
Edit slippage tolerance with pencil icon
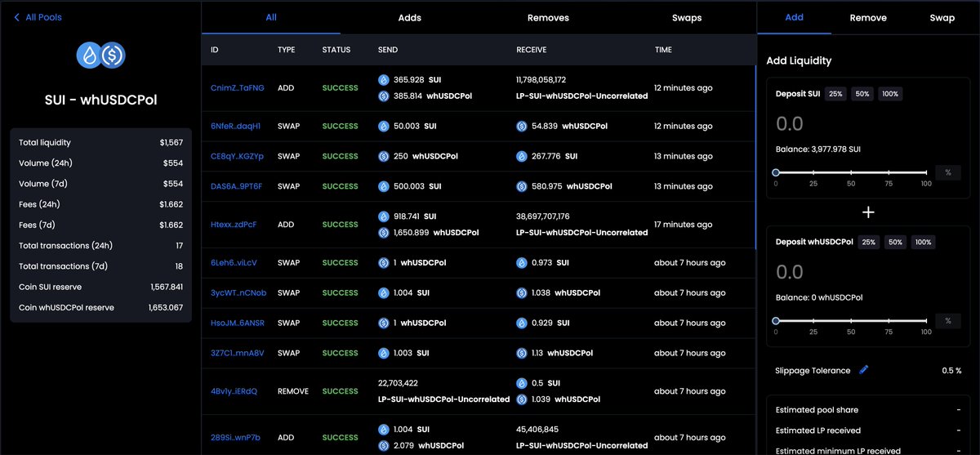pos(863,370)
